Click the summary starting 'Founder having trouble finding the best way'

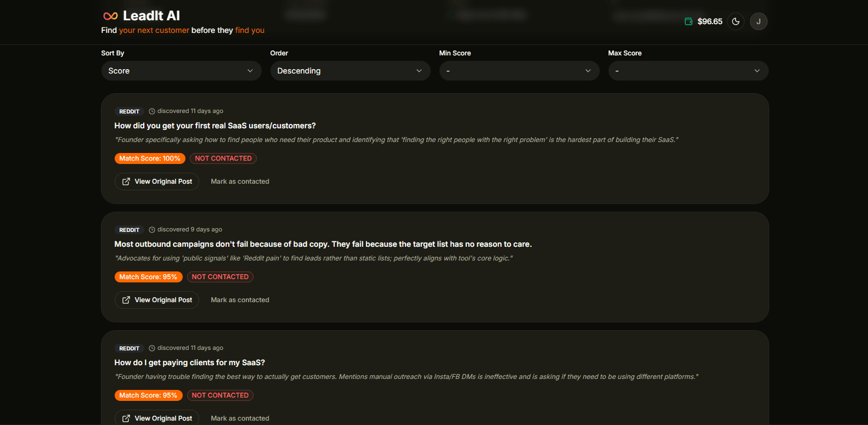407,377
